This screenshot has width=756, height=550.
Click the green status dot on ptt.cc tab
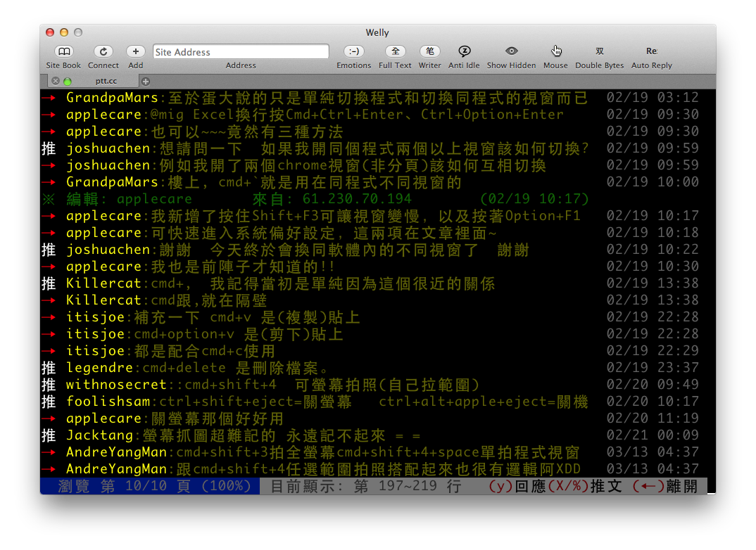click(x=68, y=81)
